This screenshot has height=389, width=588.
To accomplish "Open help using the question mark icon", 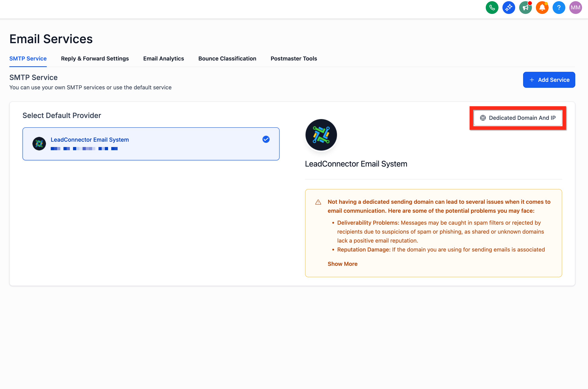I will [x=559, y=7].
